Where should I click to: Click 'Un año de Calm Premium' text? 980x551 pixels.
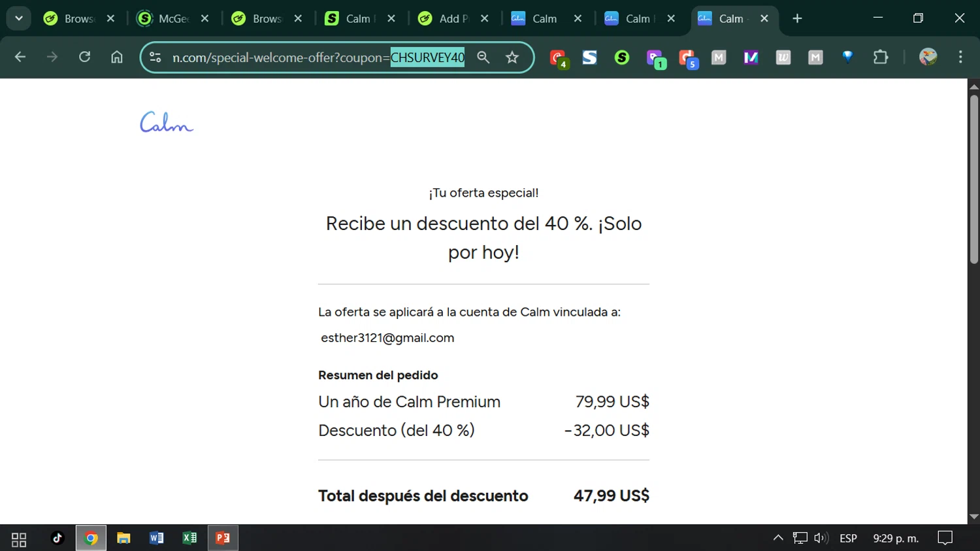pos(410,402)
